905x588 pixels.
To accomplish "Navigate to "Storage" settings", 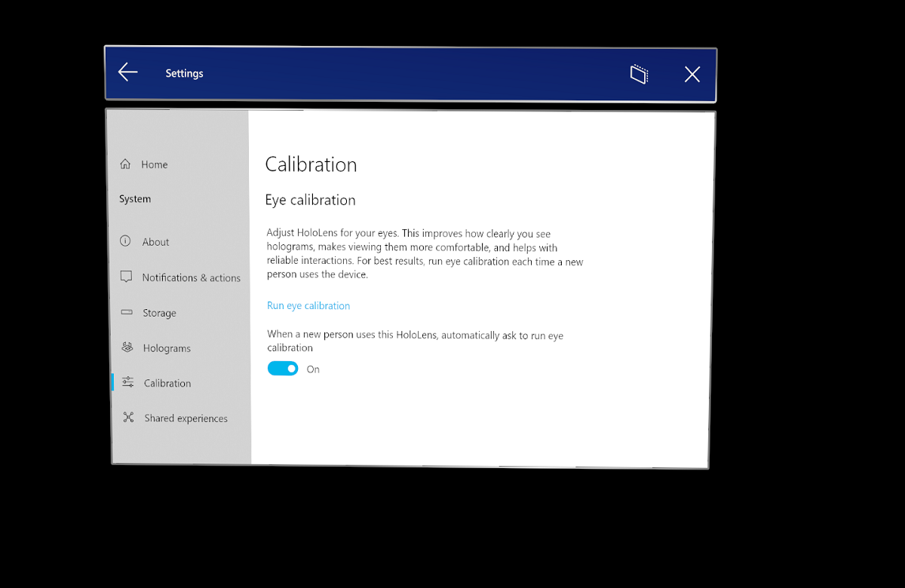I will [159, 312].
